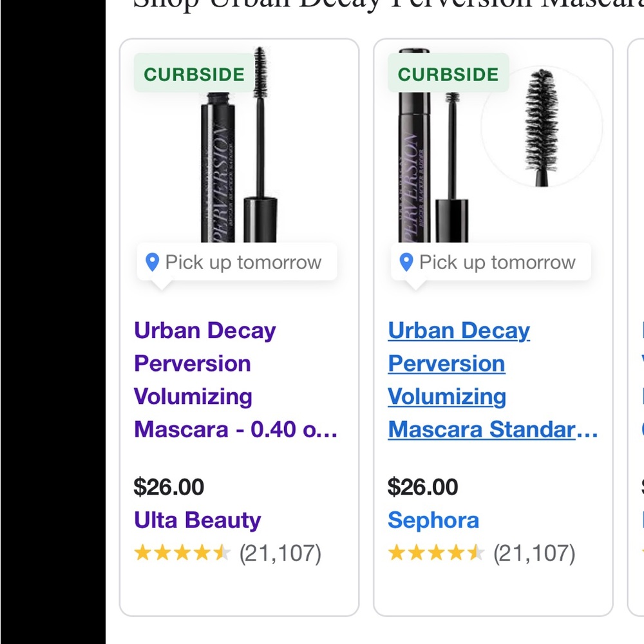Click the truncated third product card on the right edge
Image resolution: width=644 pixels, height=644 pixels.
pos(636,322)
